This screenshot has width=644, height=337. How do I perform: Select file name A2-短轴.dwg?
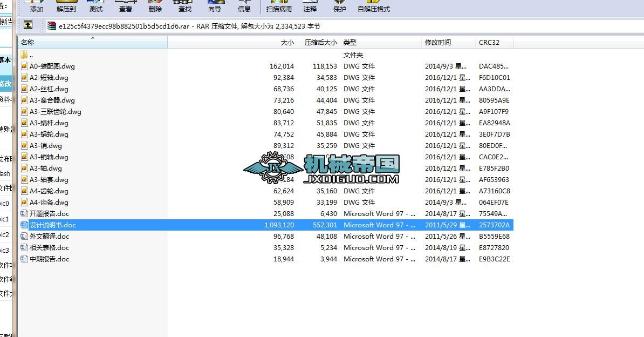[x=49, y=77]
